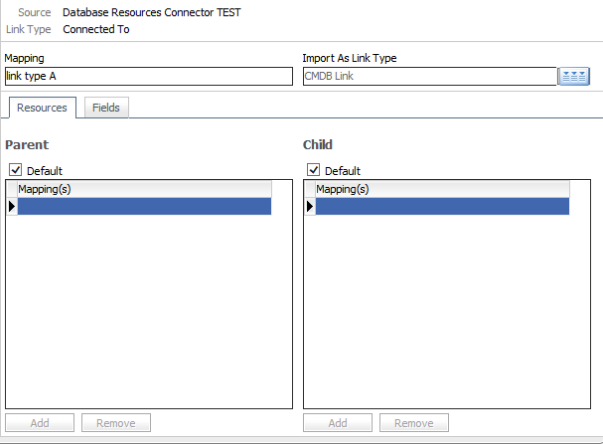Click the Parent row indicator arrow
The image size is (603, 444).
click(12, 206)
